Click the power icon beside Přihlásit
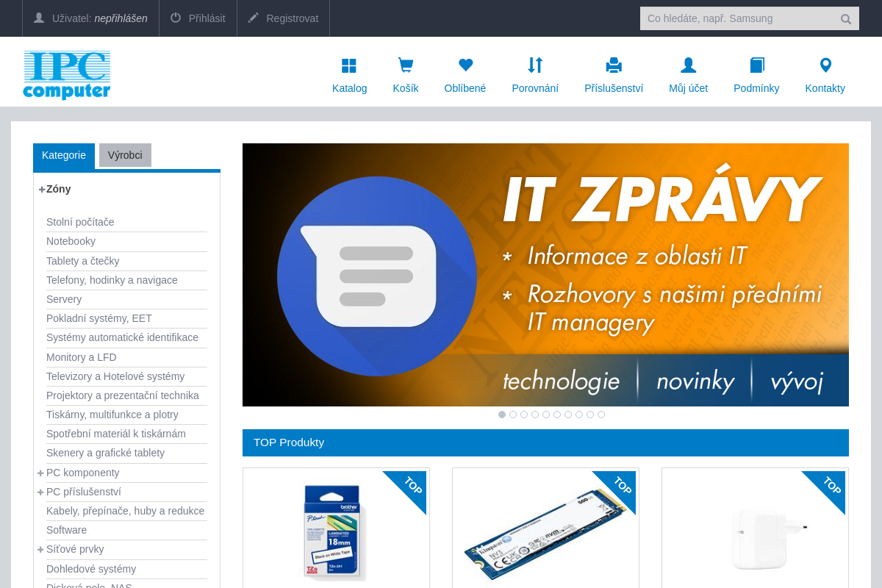The width and height of the screenshot is (882, 588). 176,18
